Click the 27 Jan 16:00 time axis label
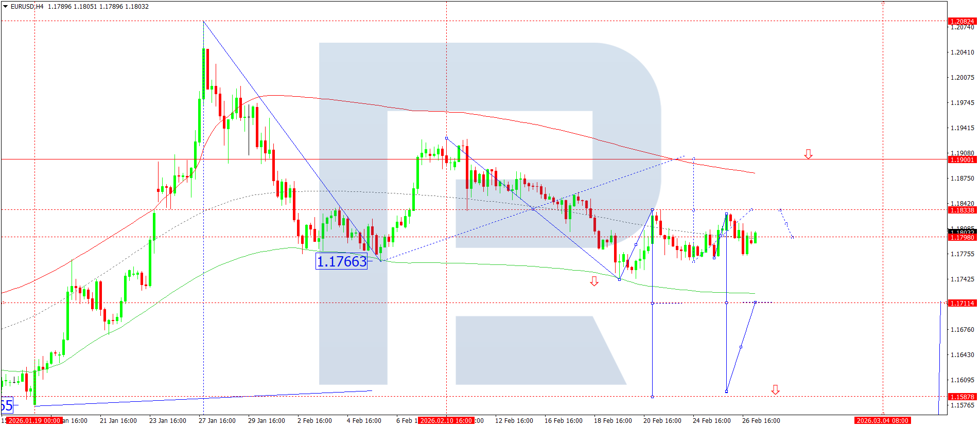The width and height of the screenshot is (980, 427). [x=217, y=421]
